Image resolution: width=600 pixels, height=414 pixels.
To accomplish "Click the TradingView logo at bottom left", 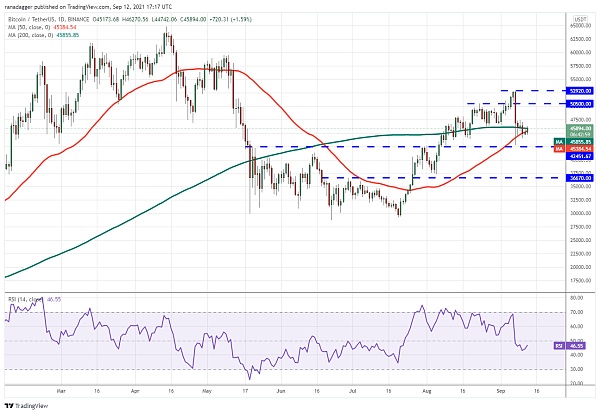I will 26,406.
